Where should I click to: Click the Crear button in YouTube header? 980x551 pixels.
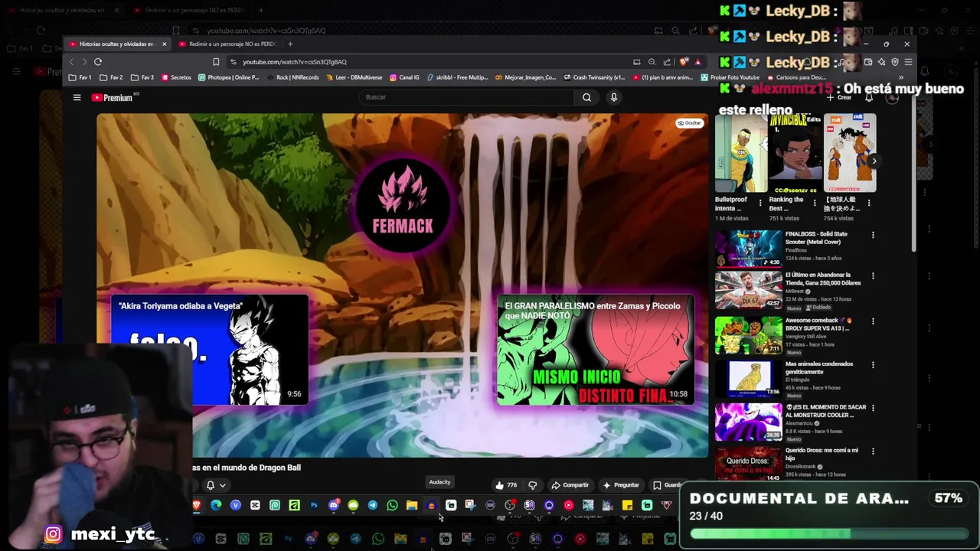[838, 98]
